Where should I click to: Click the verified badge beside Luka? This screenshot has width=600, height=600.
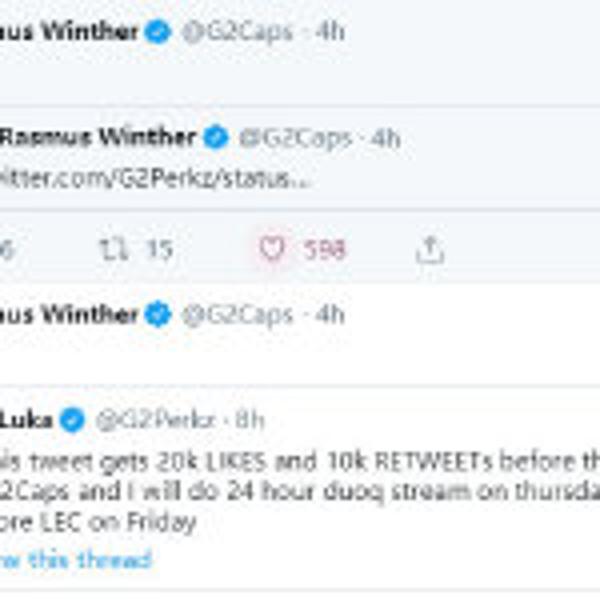tap(71, 420)
